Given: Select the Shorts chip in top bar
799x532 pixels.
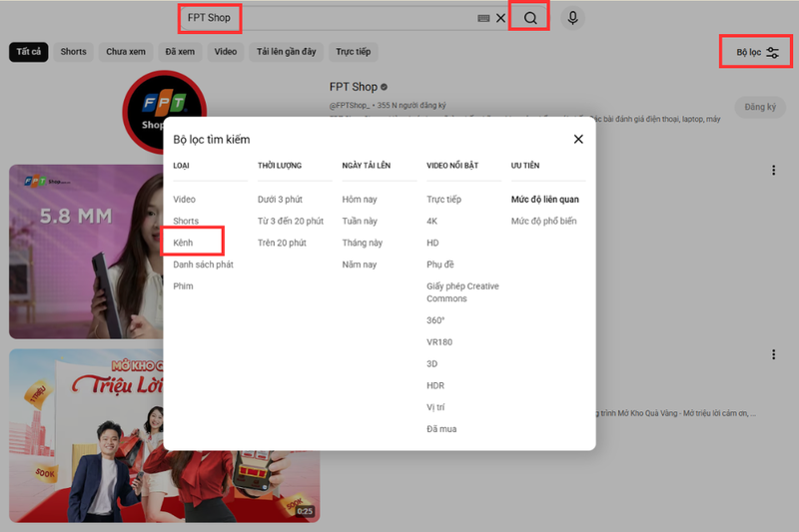Looking at the screenshot, I should [x=73, y=52].
